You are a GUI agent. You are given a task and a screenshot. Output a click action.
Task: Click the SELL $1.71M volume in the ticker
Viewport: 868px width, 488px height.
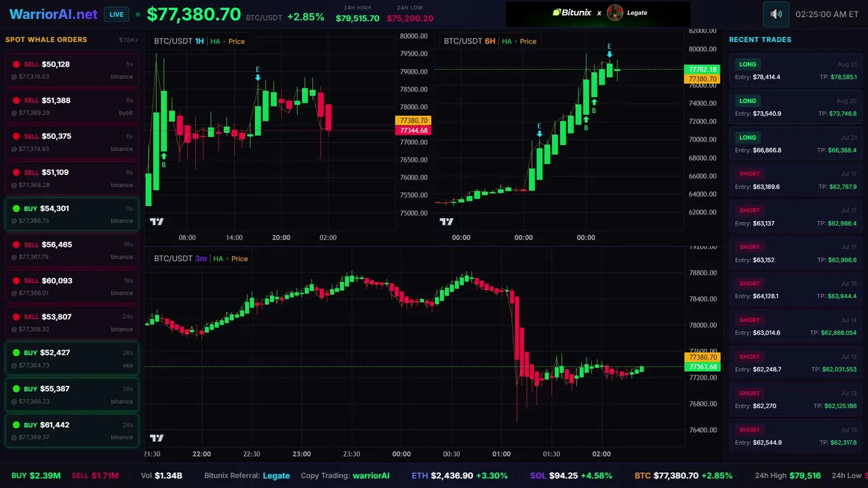95,476
